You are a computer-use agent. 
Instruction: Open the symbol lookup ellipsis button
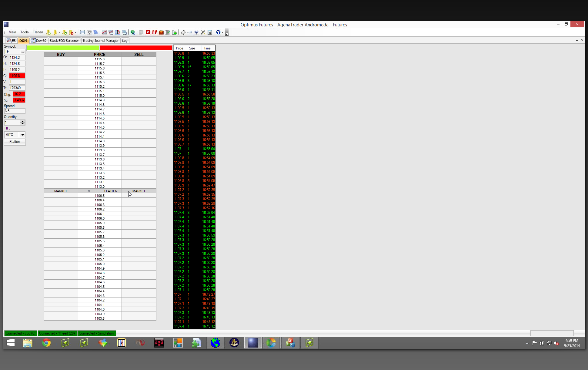pyautogui.click(x=23, y=52)
